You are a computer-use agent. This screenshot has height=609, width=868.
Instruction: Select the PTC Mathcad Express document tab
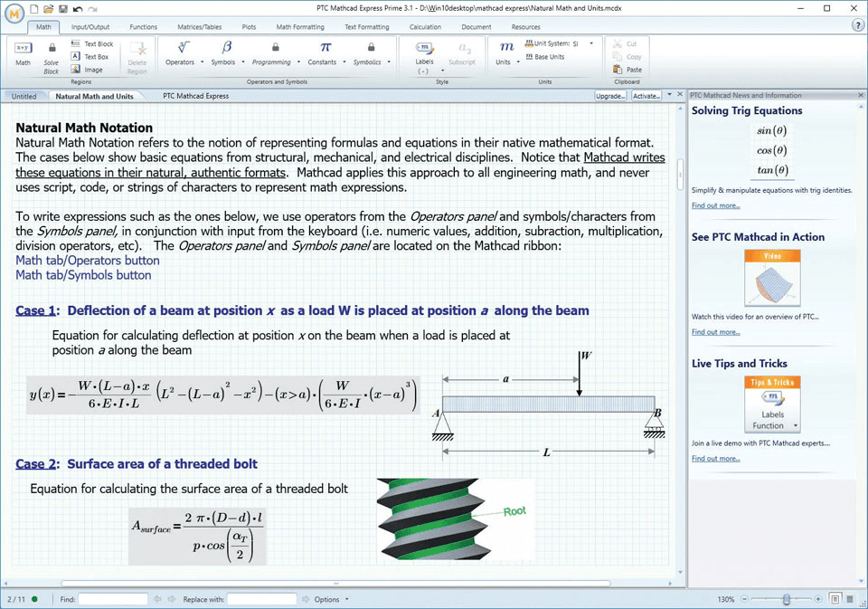point(195,96)
